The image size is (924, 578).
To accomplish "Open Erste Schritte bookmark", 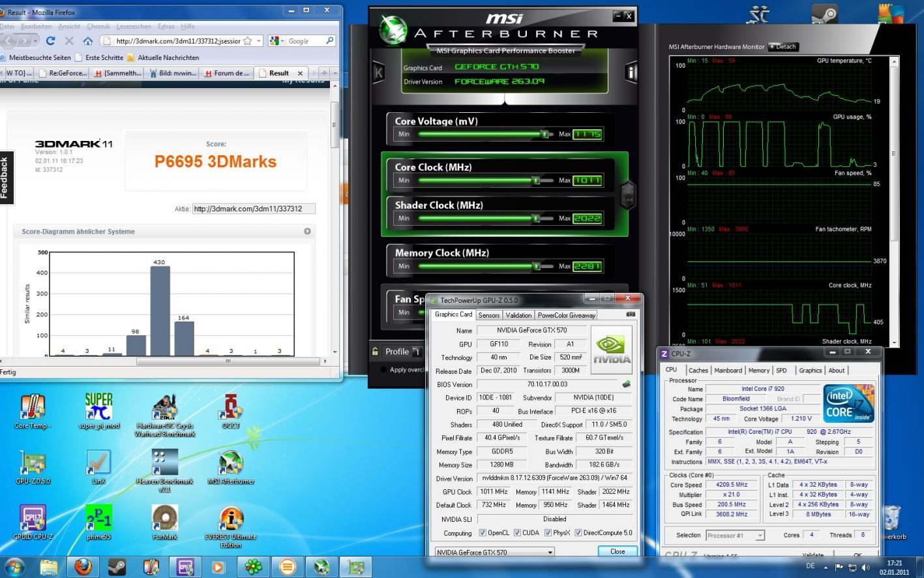I will 99,57.
